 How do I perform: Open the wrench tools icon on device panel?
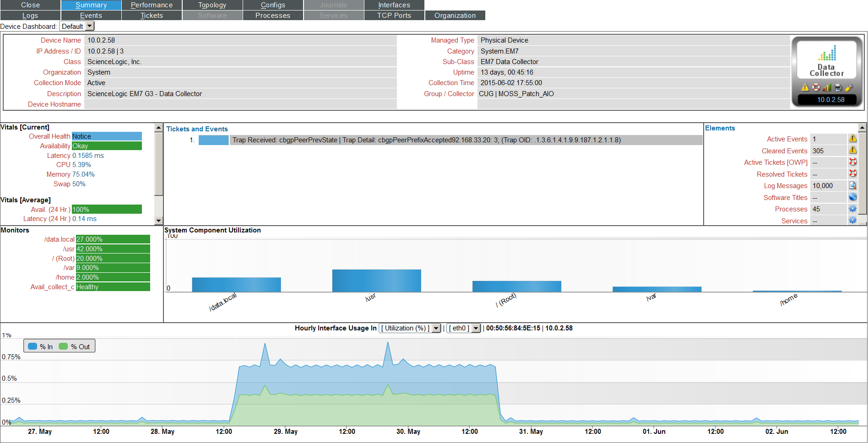pos(849,87)
